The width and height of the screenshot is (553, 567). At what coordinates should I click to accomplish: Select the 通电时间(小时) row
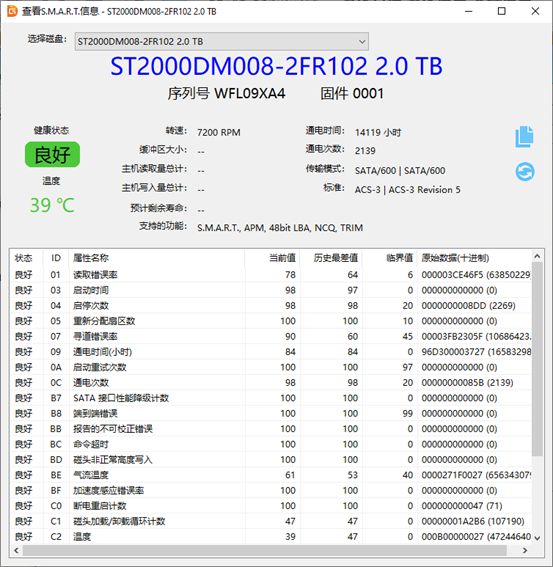pos(271,352)
